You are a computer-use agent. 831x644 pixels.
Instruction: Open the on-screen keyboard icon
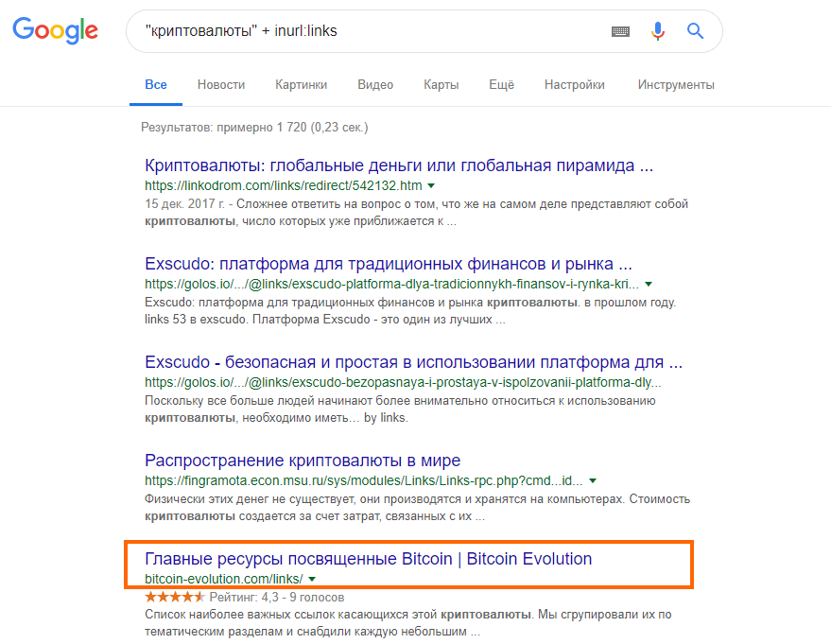[x=620, y=31]
